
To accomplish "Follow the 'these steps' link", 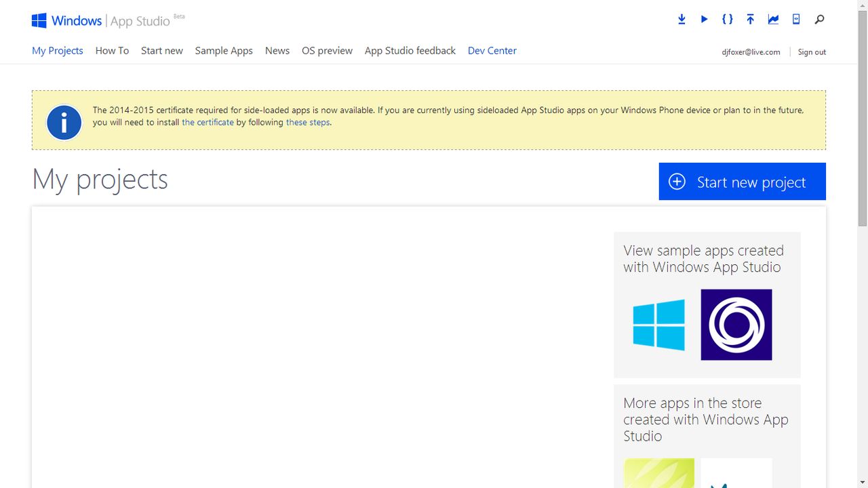I will 308,123.
